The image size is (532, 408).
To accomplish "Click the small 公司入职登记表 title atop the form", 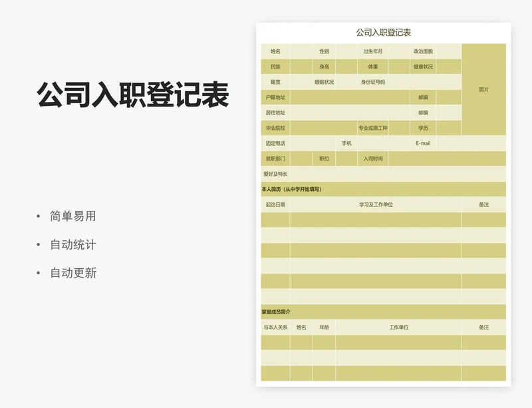I will (x=384, y=33).
